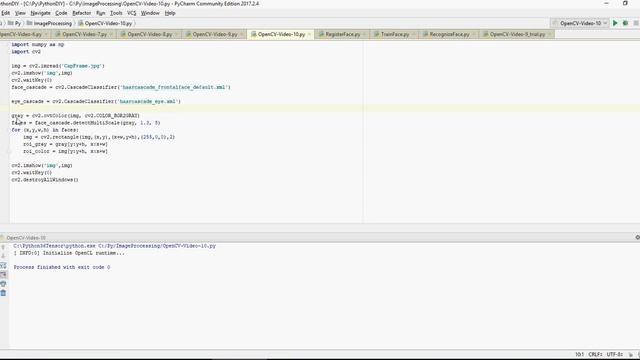This screenshot has height=360, width=640.
Task: Open the Help menu
Action: (x=170, y=13)
